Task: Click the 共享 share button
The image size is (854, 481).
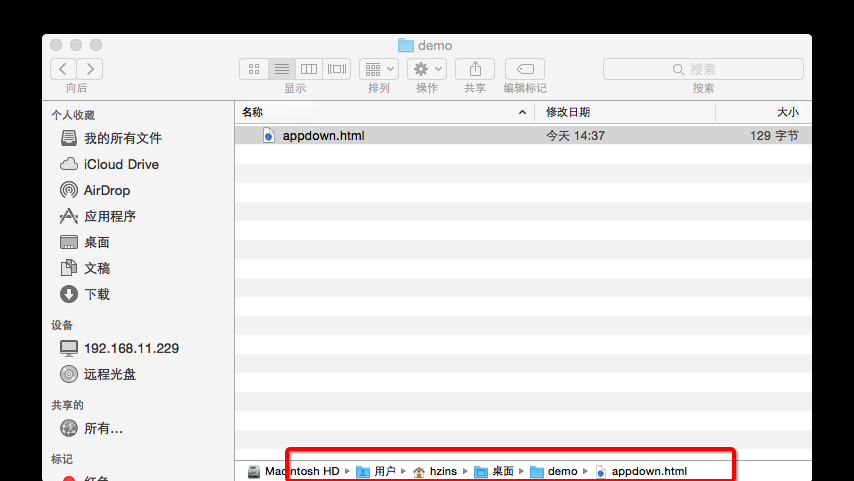Action: 475,69
